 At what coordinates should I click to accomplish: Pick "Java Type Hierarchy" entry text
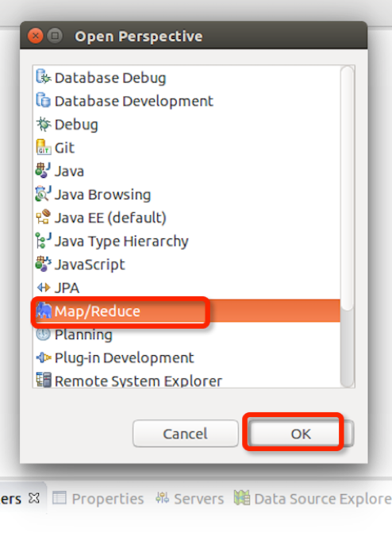click(121, 241)
